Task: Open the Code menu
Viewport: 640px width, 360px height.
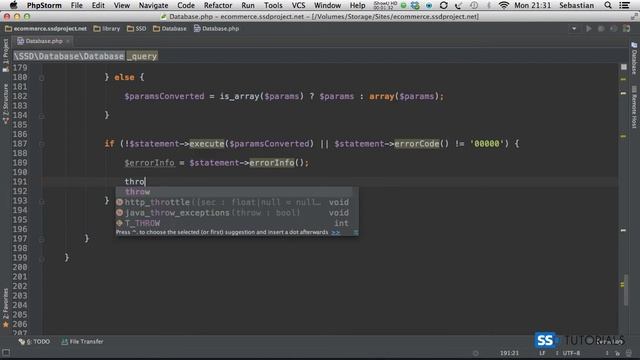Action: [186, 5]
